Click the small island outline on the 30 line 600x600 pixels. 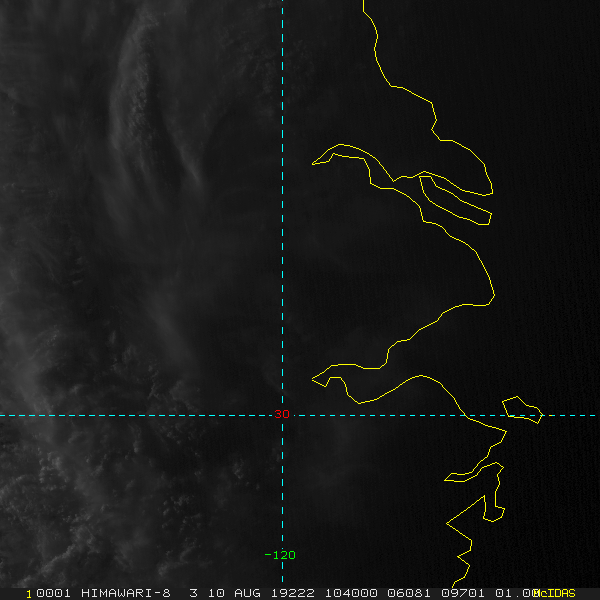point(523,410)
